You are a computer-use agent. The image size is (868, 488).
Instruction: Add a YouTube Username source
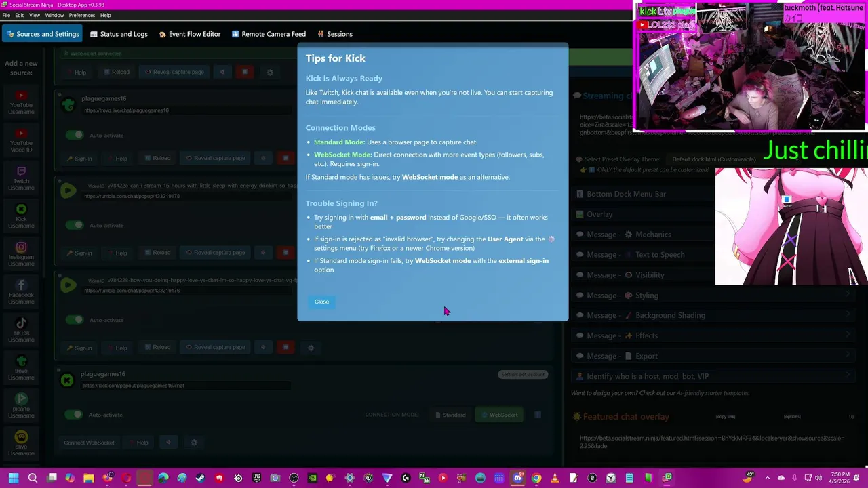[21, 103]
